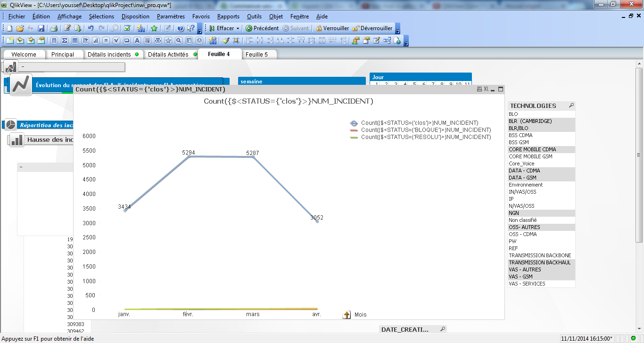Select BLO in the TECHNOLOGIES list
Image resolution: width=644 pixels, height=343 pixels.
coord(542,114)
